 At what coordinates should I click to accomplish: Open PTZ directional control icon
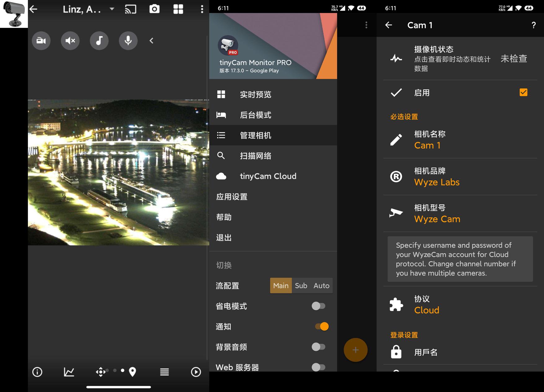pos(101,372)
